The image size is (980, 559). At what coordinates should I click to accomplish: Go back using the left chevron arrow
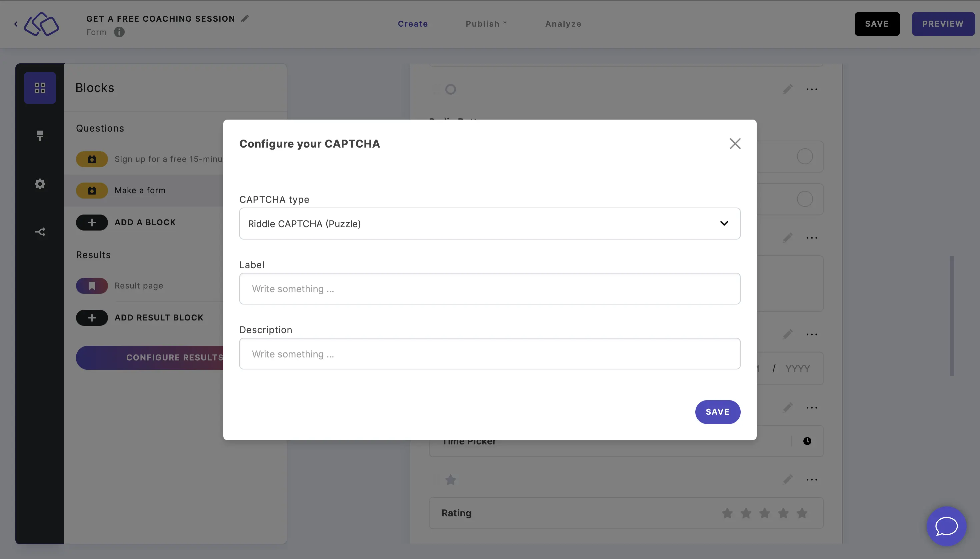tap(16, 24)
